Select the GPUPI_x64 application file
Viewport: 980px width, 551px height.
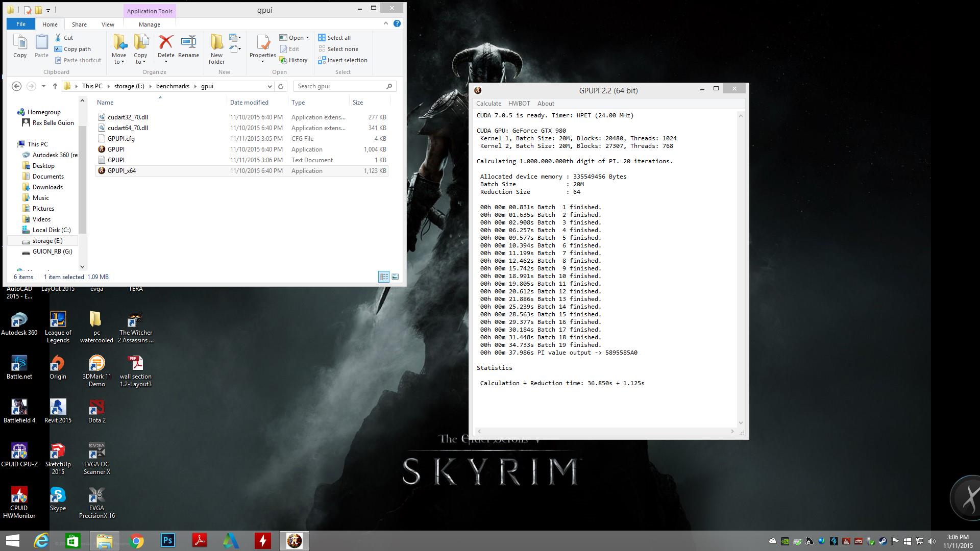pyautogui.click(x=242, y=171)
